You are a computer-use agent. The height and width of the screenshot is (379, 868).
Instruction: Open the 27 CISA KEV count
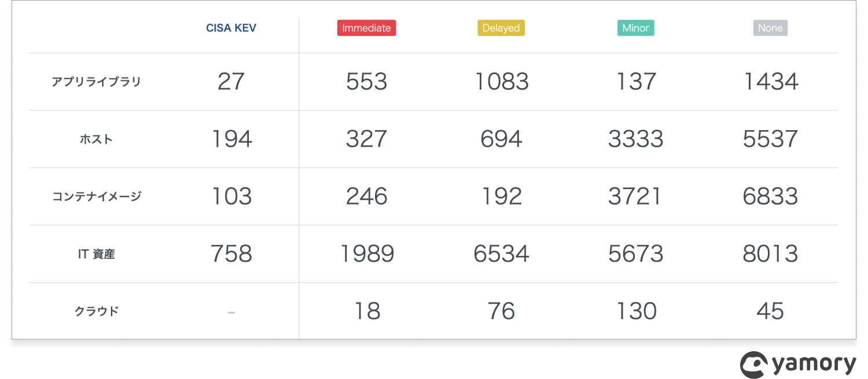tap(231, 82)
